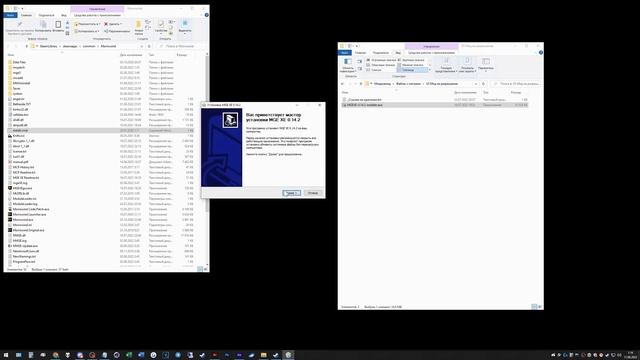This screenshot has height=360, width=640.
Task: Select the Saves folder row
Action: [x=100, y=88]
